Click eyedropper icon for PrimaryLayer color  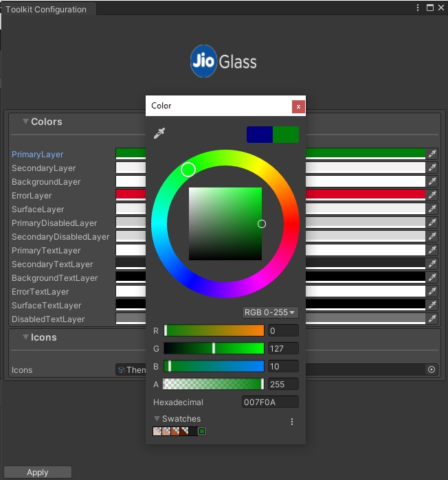point(432,154)
